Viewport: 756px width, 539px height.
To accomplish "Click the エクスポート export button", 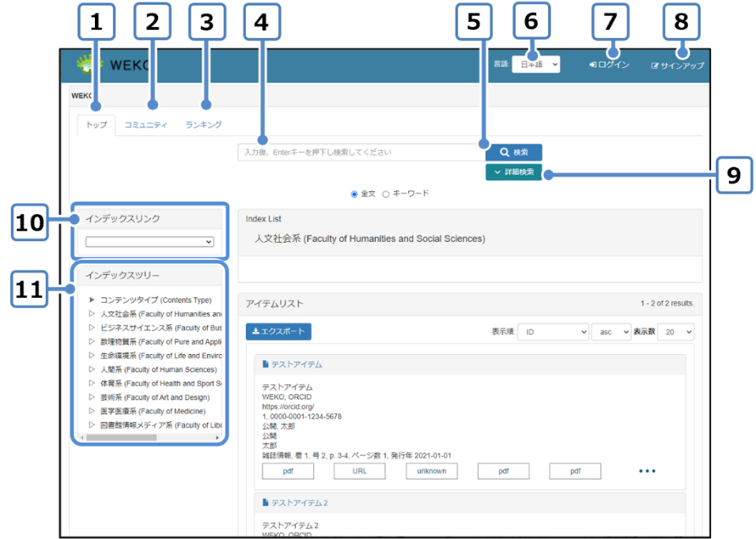I will click(x=278, y=332).
